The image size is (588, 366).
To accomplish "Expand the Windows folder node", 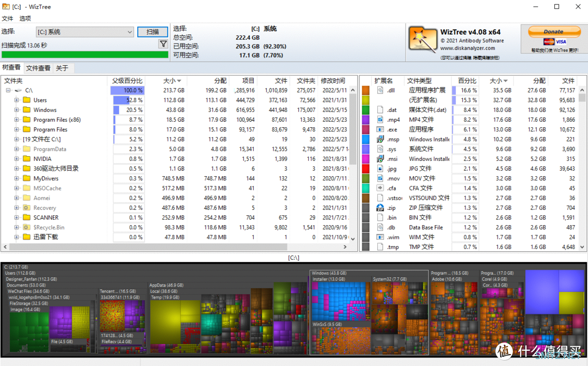I will [16, 110].
